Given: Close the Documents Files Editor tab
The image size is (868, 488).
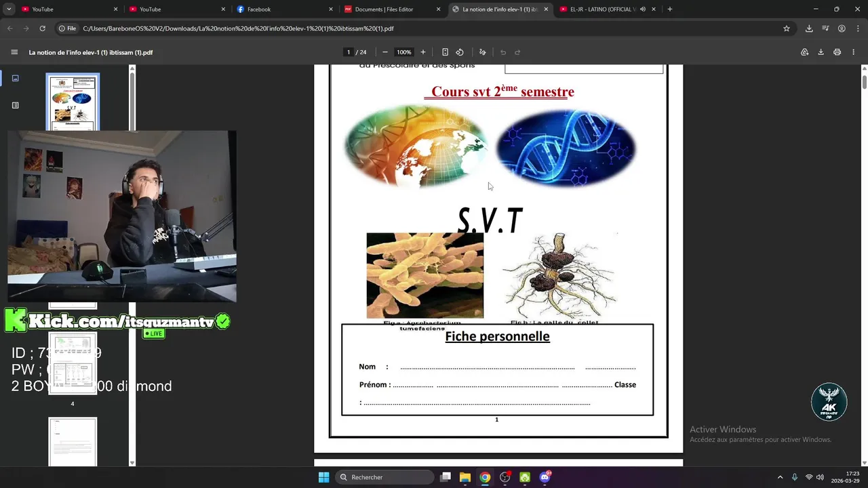Looking at the screenshot, I should 438,9.
